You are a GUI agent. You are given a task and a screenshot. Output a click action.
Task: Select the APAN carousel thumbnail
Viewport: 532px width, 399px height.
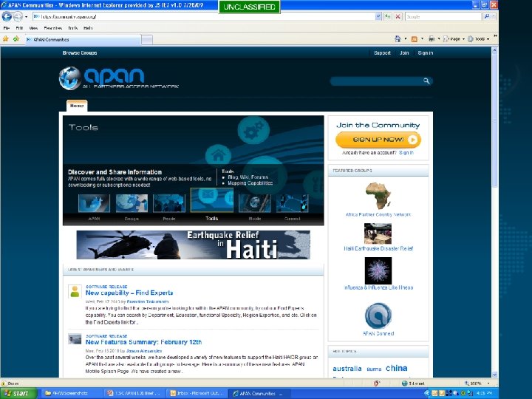94,203
